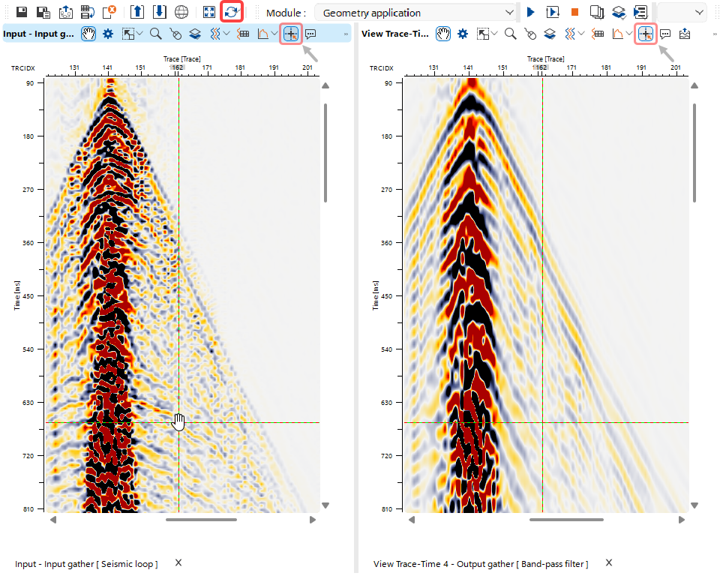Toggle the annotation bubble icon on left panel

pos(310,34)
